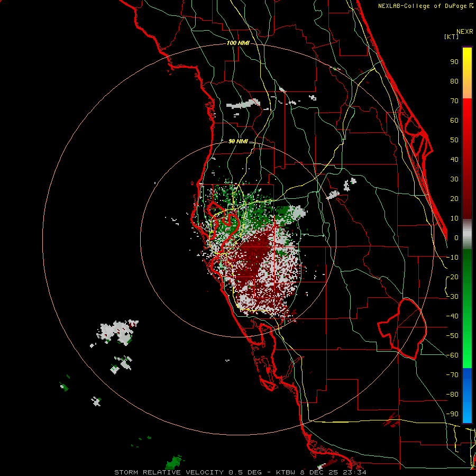The height and width of the screenshot is (476, 476).
Task: Click the -90 value on the velocity scale
Action: [452, 414]
